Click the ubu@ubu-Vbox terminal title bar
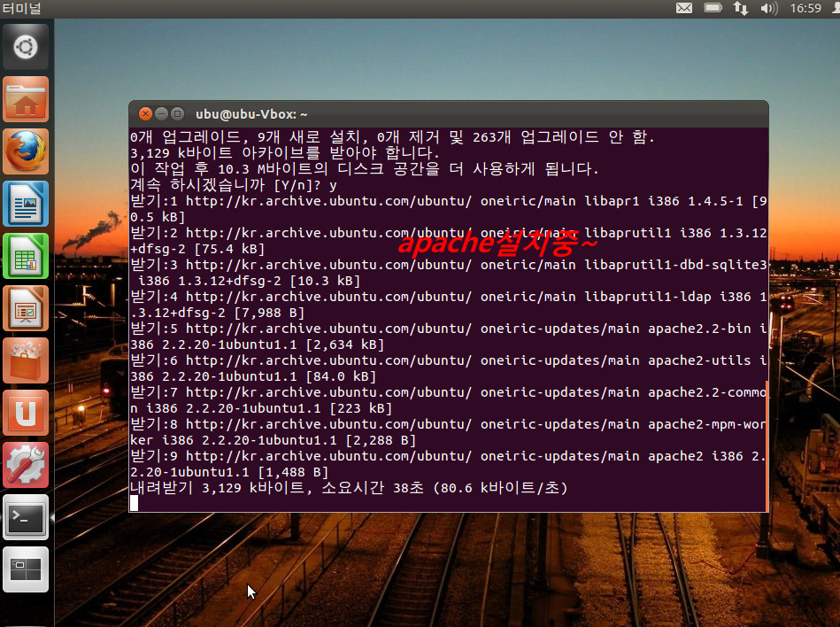 tap(443, 114)
